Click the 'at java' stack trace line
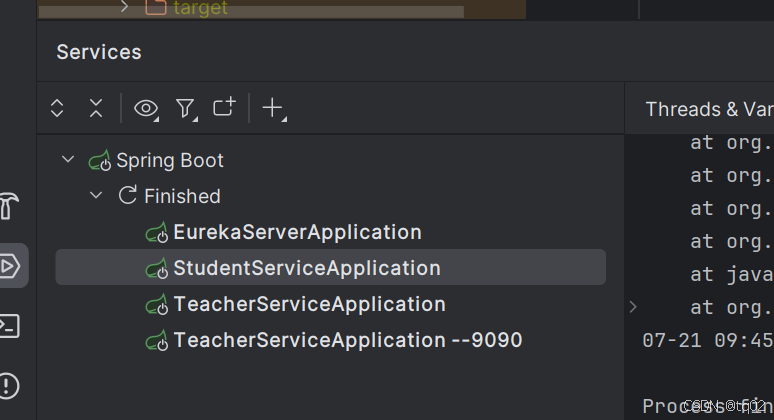The image size is (774, 420). 732,274
